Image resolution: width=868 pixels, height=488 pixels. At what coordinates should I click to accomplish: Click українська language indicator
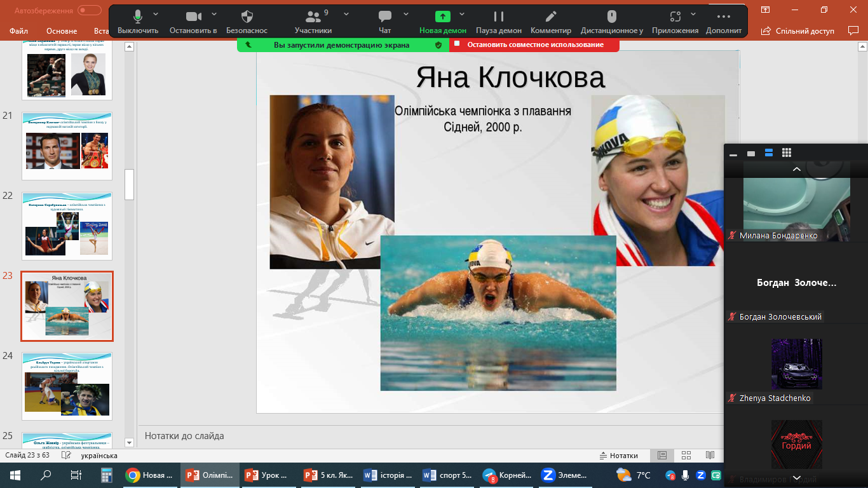point(99,456)
